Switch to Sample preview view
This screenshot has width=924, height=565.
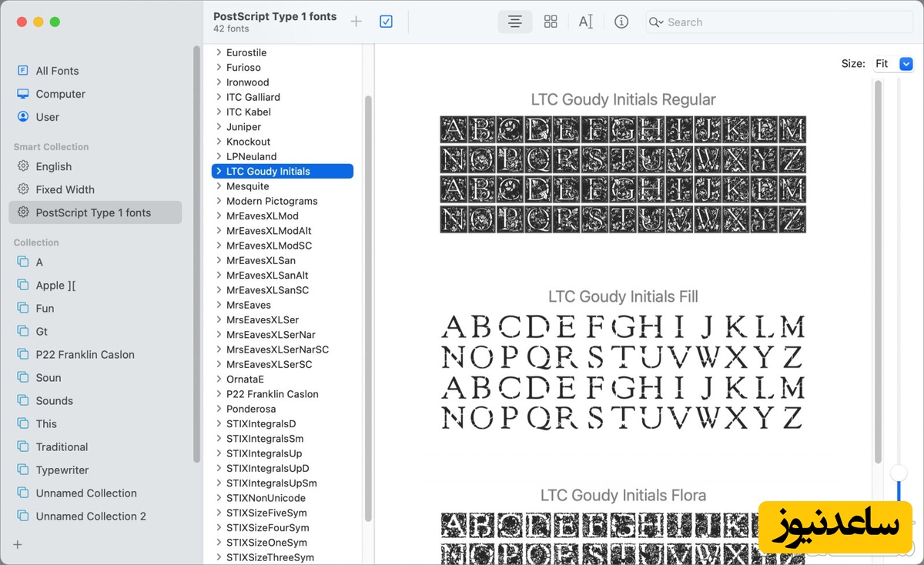pyautogui.click(x=515, y=22)
